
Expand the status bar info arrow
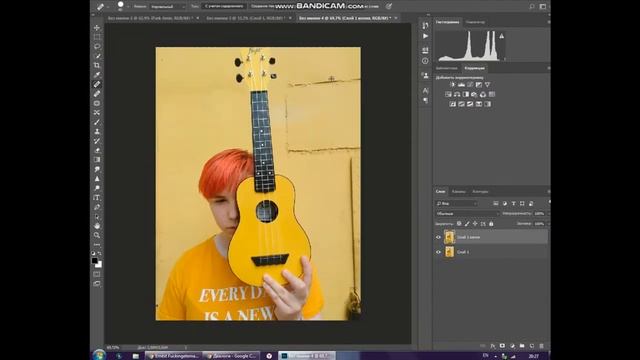point(186,347)
